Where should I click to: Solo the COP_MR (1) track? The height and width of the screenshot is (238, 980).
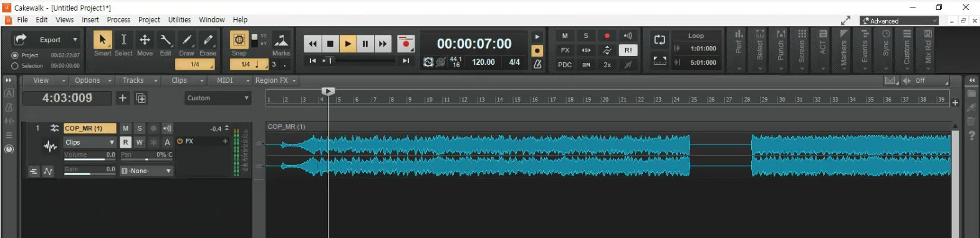point(140,128)
